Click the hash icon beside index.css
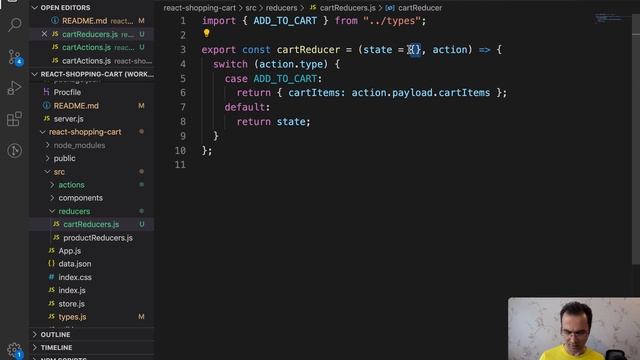This screenshot has width=640, height=360. tap(51, 277)
